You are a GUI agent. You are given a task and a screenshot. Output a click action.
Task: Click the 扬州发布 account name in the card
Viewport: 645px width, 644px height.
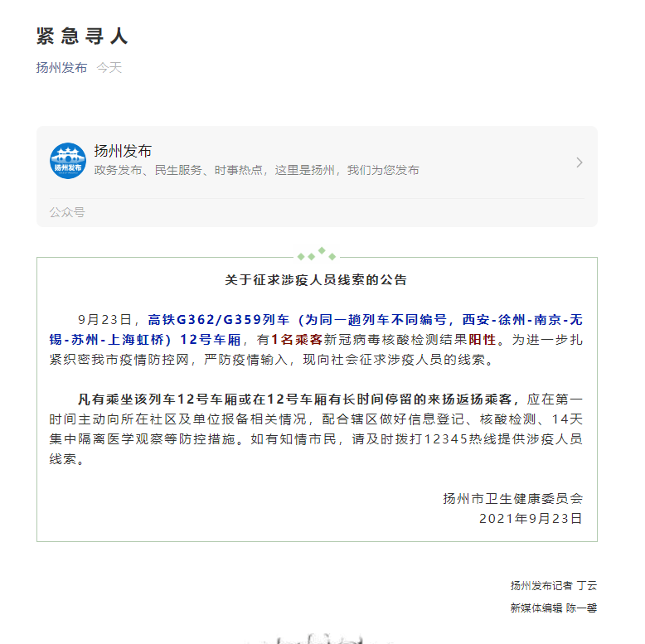[123, 151]
